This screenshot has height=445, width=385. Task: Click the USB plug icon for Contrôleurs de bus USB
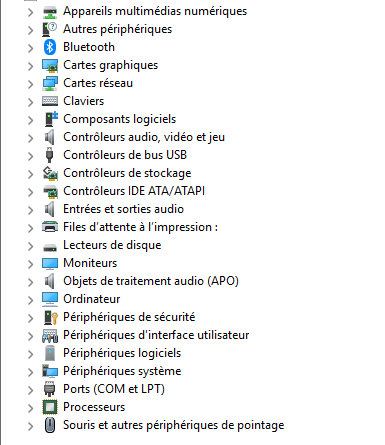point(50,155)
